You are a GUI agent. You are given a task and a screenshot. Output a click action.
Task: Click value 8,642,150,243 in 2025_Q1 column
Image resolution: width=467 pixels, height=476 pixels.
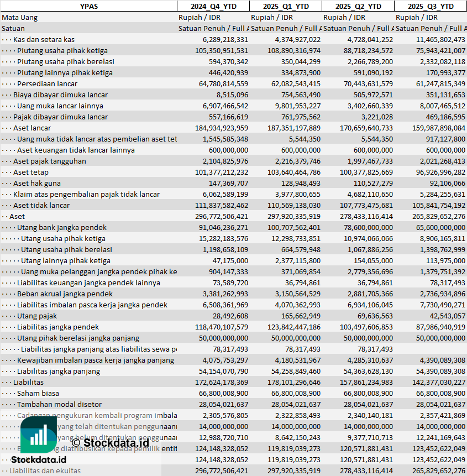pyautogui.click(x=298, y=438)
